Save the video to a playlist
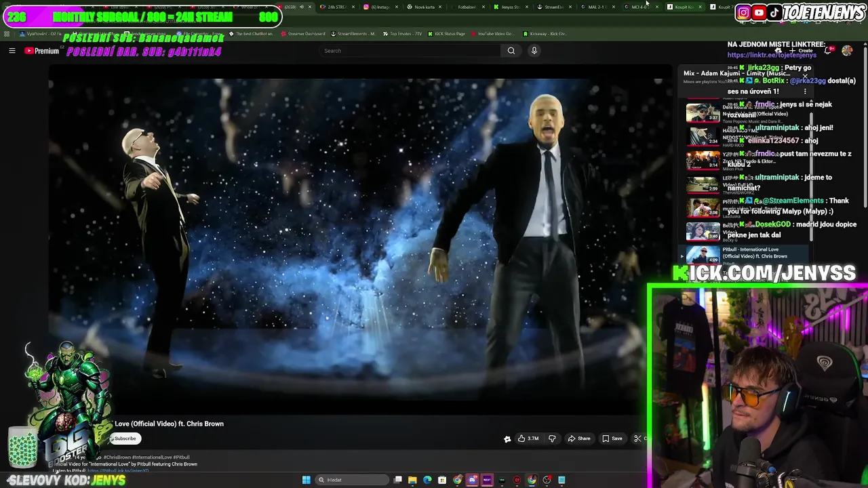868x488 pixels. [612, 439]
